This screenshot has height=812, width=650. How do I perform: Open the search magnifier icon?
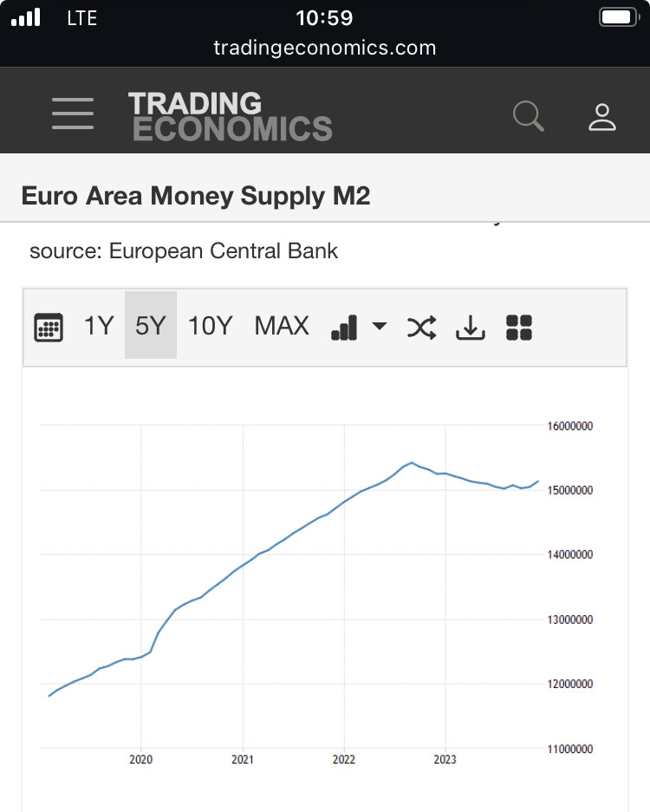(529, 116)
